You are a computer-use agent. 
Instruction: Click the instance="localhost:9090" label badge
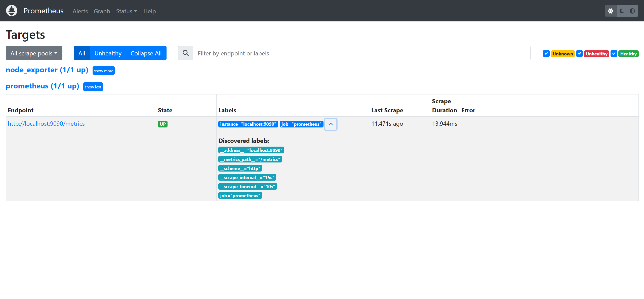click(248, 124)
